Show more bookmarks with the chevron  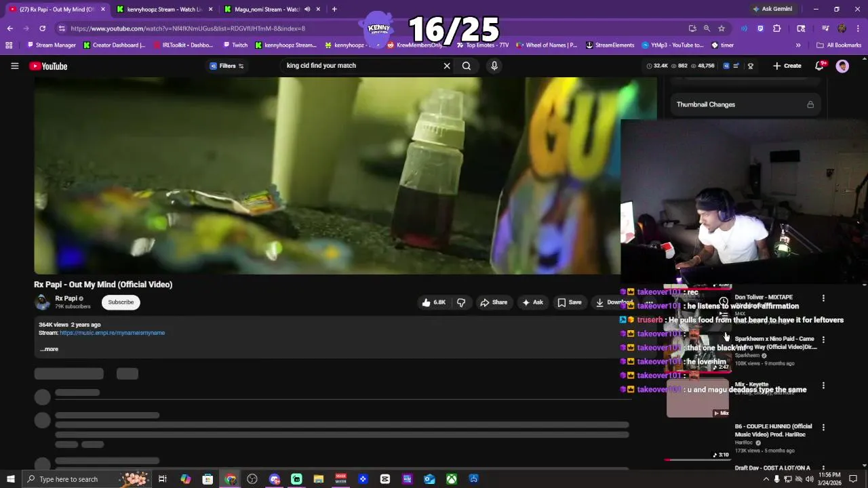(x=797, y=45)
